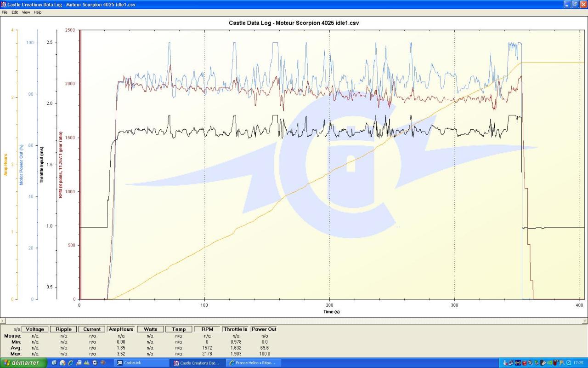The image size is (588, 368).
Task: Click the NVIDIA tray icon
Action: [x=549, y=363]
